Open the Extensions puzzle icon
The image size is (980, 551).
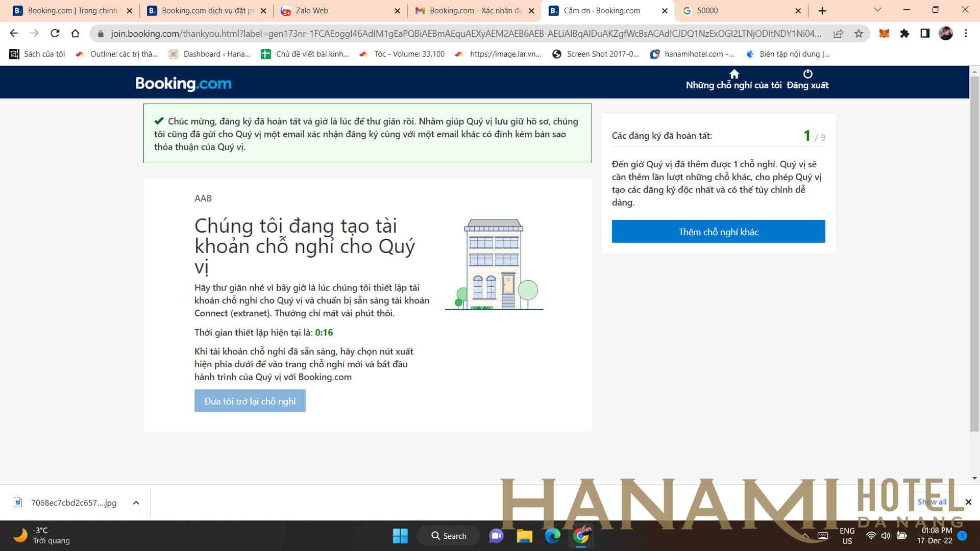[904, 34]
